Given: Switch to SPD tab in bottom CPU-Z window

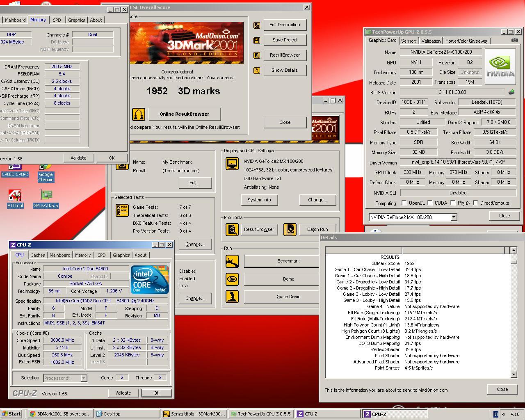Looking at the screenshot, I should (x=102, y=255).
